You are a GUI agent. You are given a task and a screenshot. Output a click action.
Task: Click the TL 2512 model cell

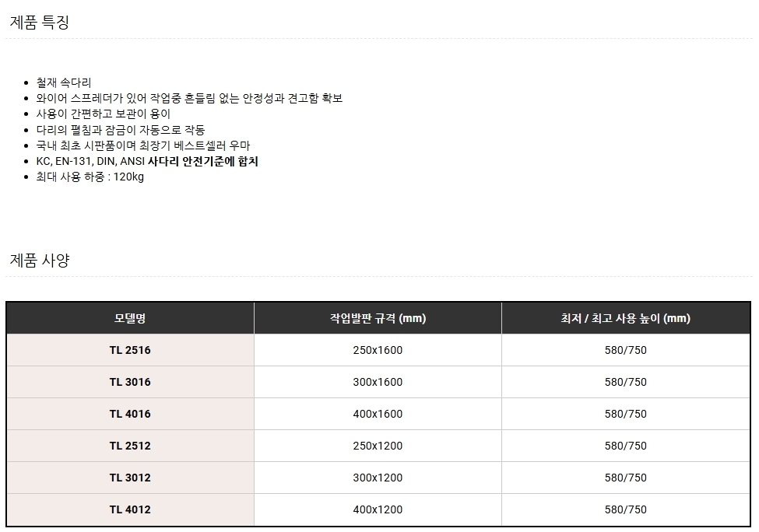pyautogui.click(x=130, y=446)
